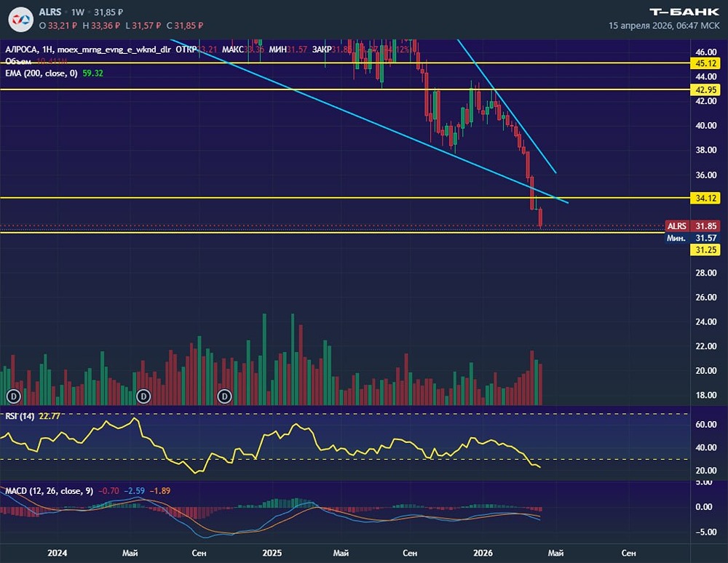728x563 pixels.
Task: Click the EMA value 59.32
Action: [x=93, y=73]
